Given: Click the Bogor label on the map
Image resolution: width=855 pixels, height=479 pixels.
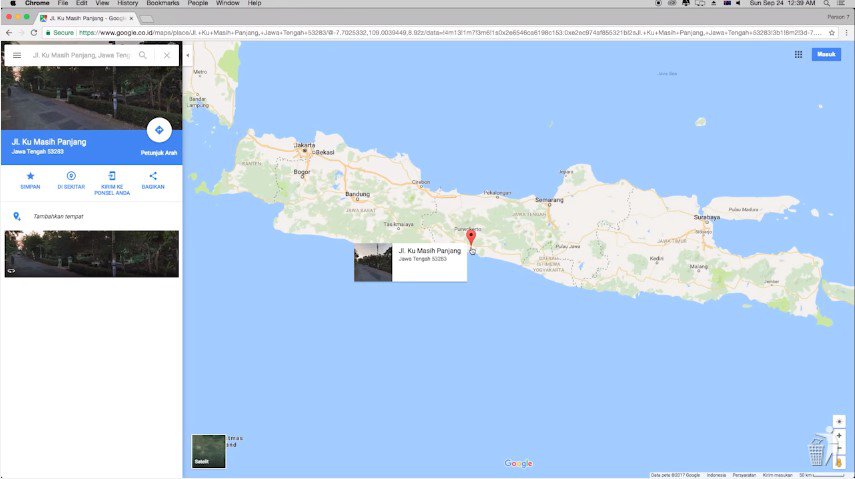Looking at the screenshot, I should pyautogui.click(x=302, y=172).
